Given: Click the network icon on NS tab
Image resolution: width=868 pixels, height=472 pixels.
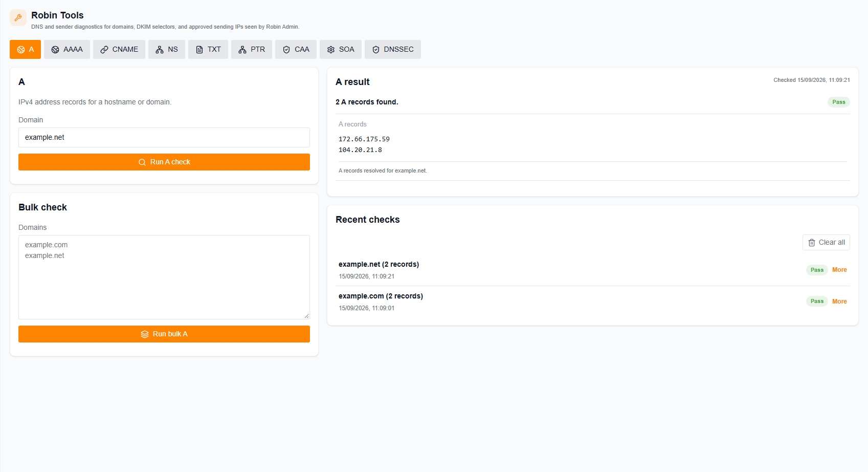Looking at the screenshot, I should [160, 50].
